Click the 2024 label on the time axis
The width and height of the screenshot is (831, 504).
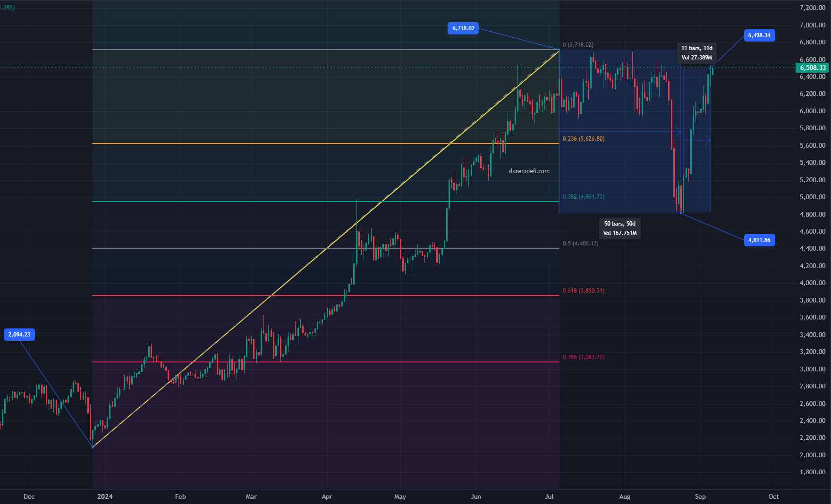pos(105,496)
